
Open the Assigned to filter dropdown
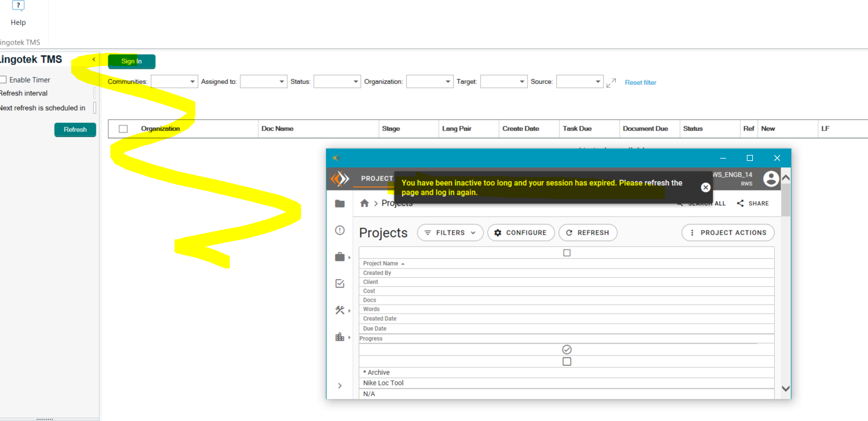(264, 82)
